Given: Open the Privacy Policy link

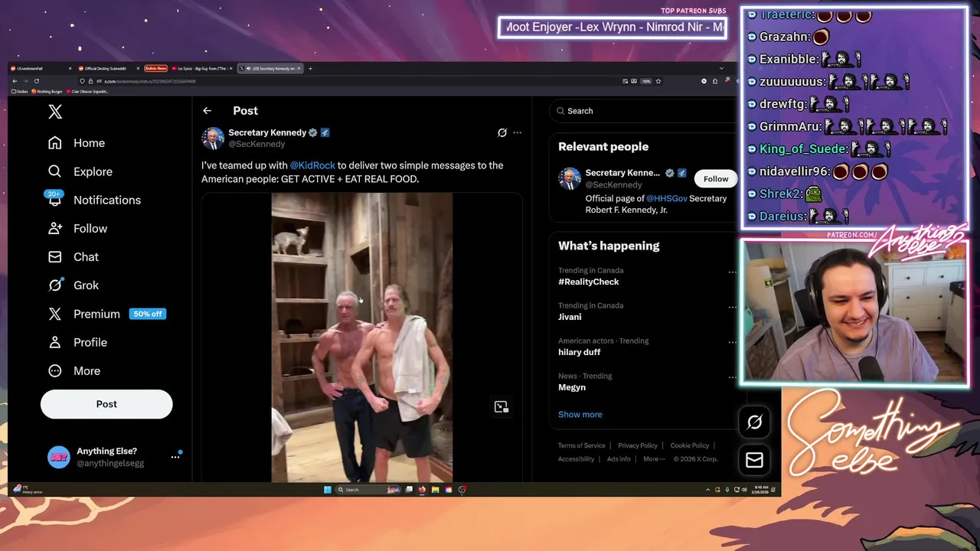Looking at the screenshot, I should [638, 445].
